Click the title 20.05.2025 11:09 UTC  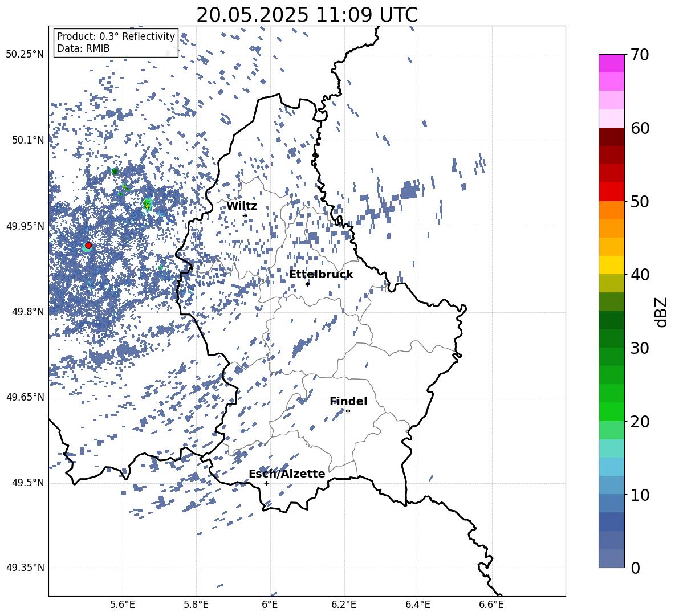coord(307,15)
